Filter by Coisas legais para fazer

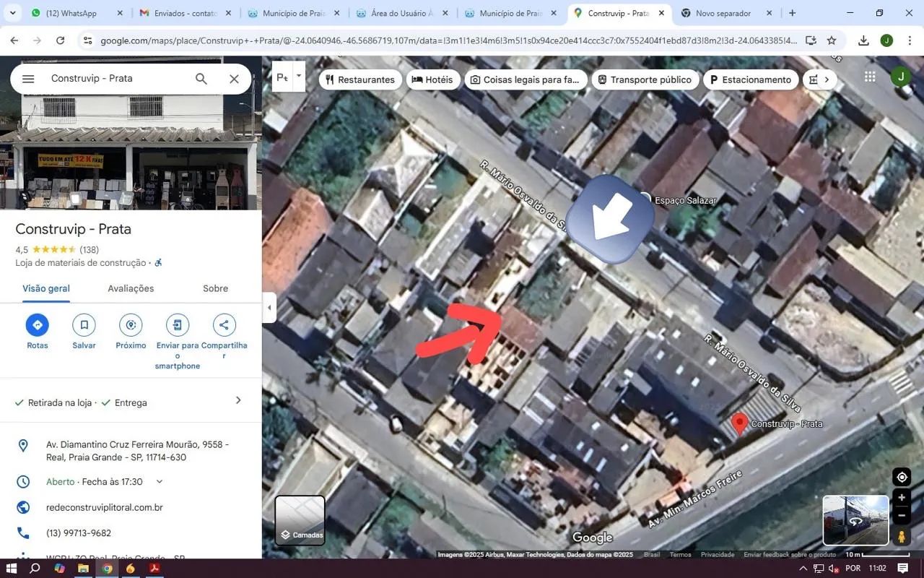526,79
